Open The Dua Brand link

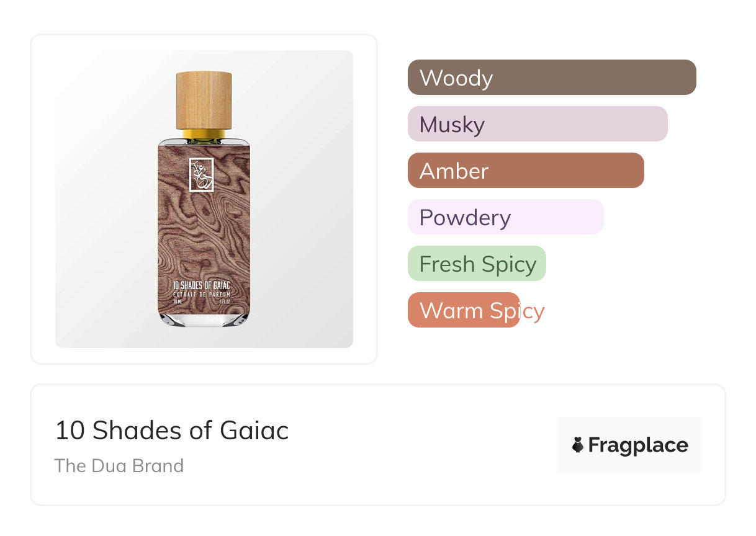pos(119,466)
